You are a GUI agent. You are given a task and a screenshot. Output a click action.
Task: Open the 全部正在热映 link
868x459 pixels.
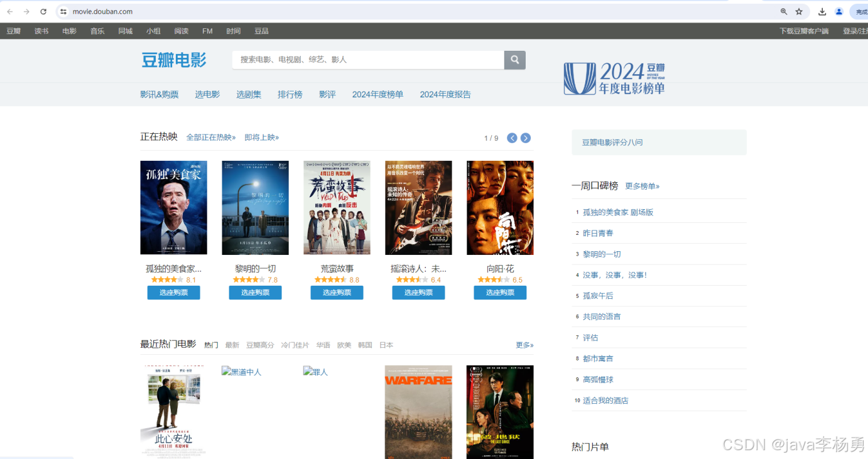[x=209, y=138]
